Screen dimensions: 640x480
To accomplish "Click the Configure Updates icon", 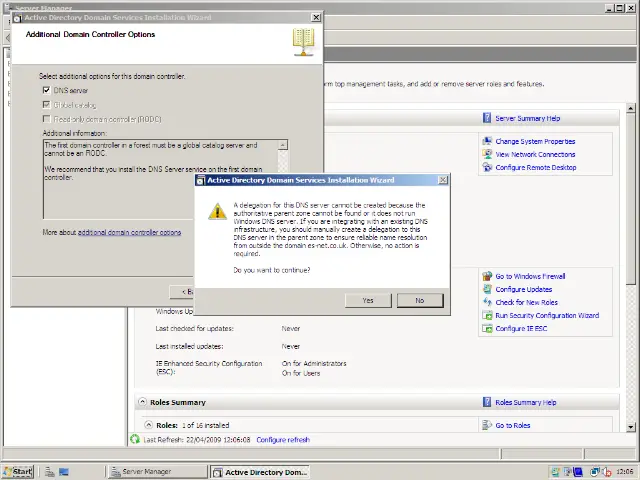I will tap(487, 289).
